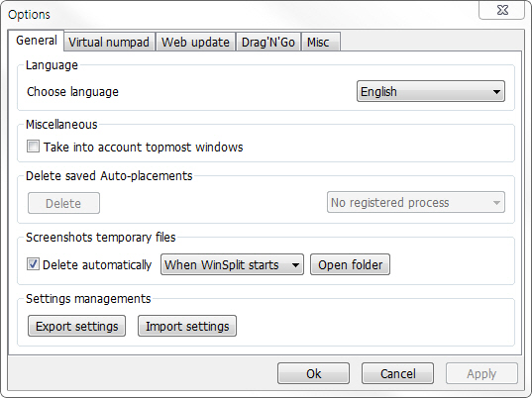The image size is (532, 398).
Task: Enable Take into account topmost windows
Action: pyautogui.click(x=33, y=147)
